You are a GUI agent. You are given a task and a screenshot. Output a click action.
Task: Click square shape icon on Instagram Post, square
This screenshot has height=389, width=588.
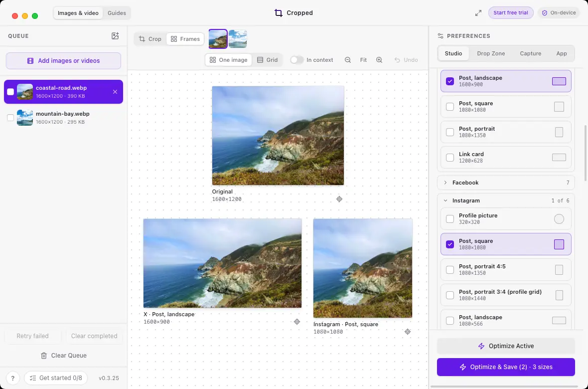point(559,244)
